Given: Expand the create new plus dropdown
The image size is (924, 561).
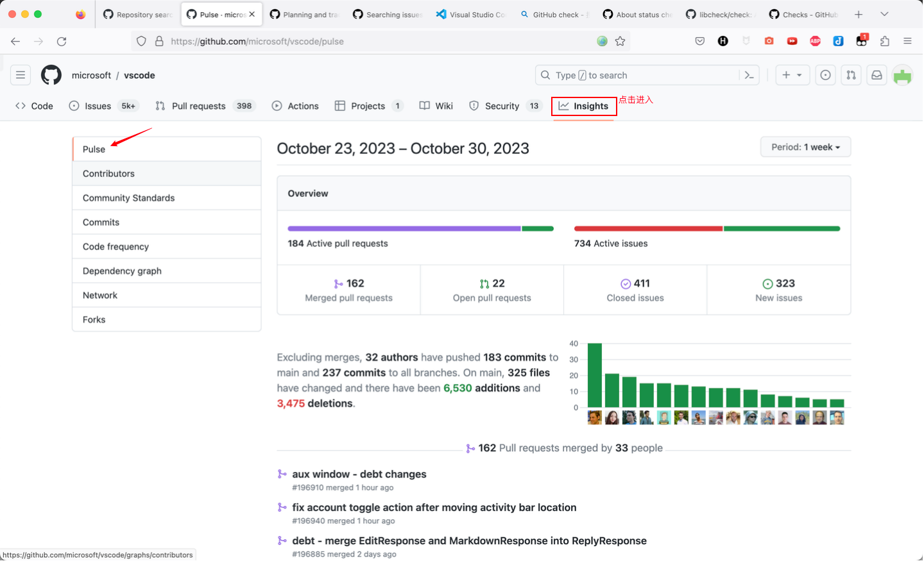Looking at the screenshot, I should click(792, 75).
